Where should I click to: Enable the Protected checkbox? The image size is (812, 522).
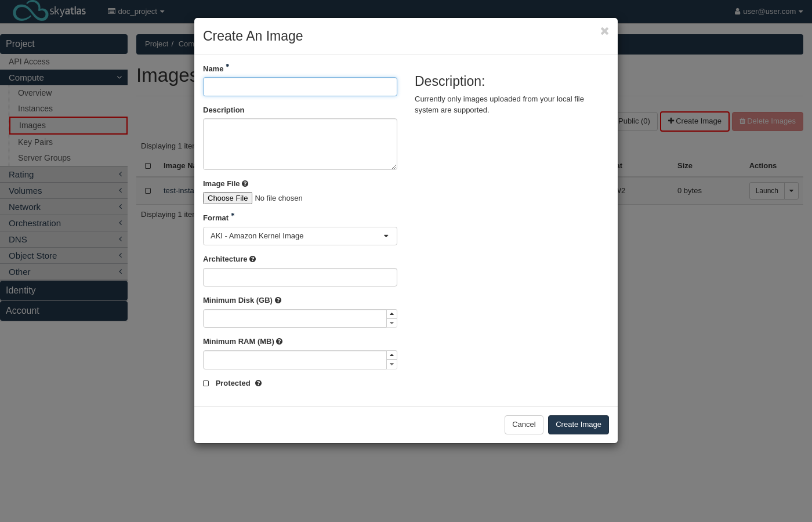206,383
